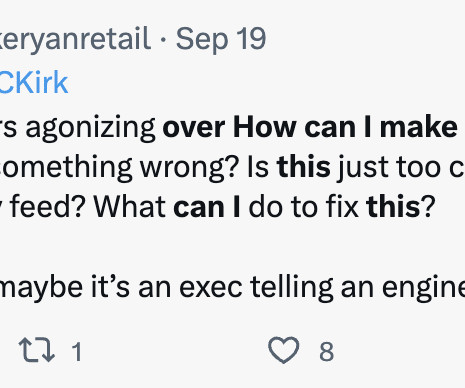Click the word 'agonizing' in tweet
The width and height of the screenshot is (465, 388).
point(91,129)
